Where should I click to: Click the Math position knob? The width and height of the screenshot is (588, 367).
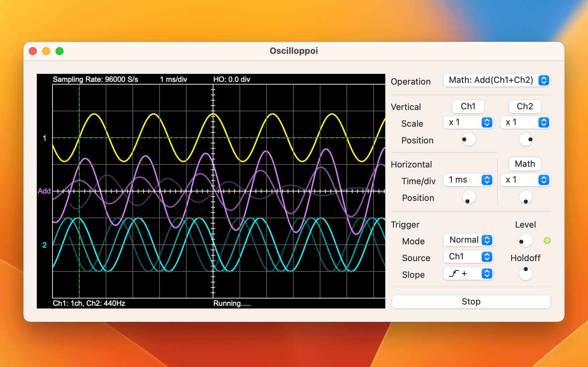(525, 197)
